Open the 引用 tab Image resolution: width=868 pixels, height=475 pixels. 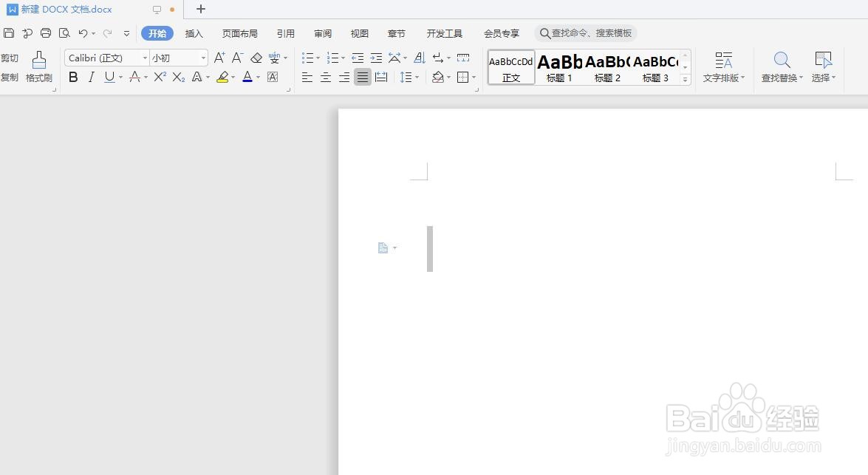point(286,33)
